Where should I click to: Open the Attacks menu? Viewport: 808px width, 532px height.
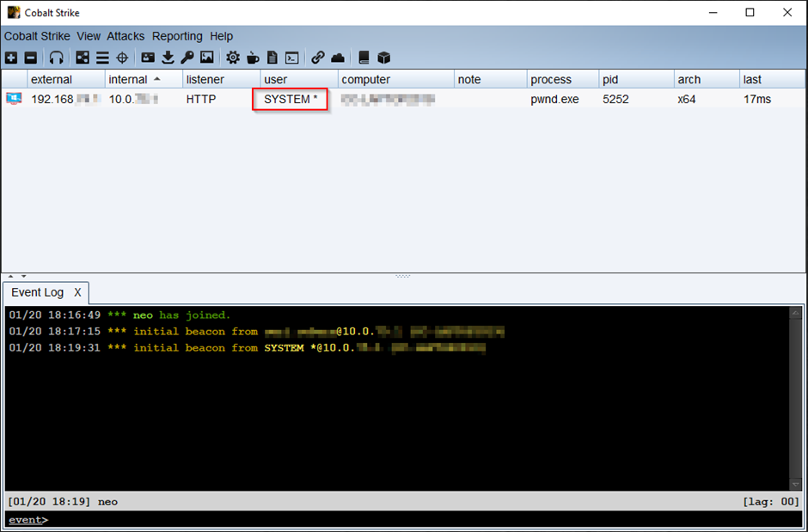pos(125,36)
